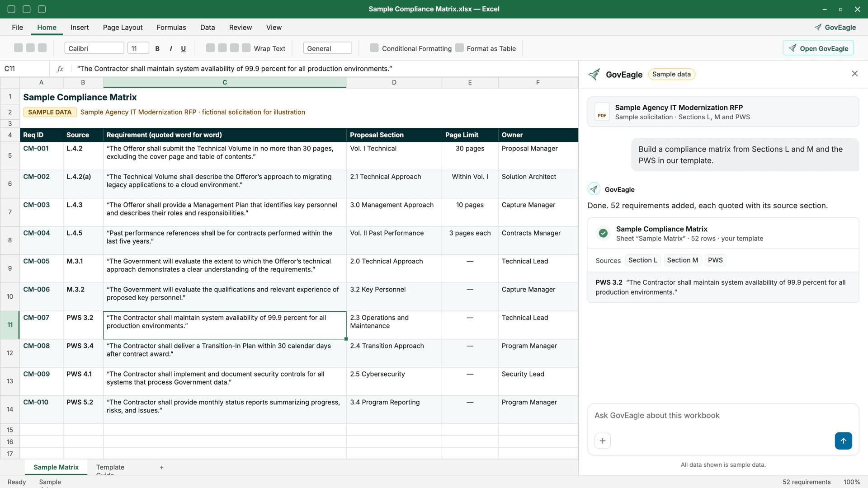Image resolution: width=868 pixels, height=488 pixels.
Task: Select column D header
Action: (394, 82)
